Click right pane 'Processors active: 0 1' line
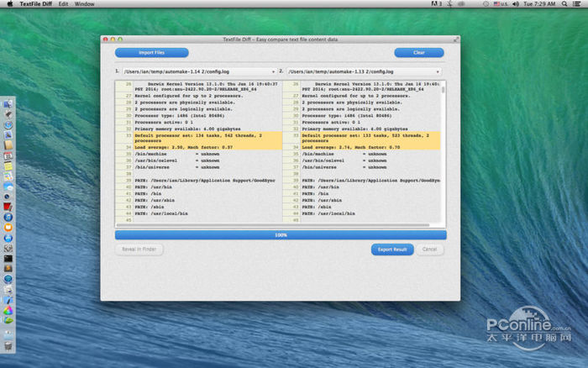 pos(331,123)
